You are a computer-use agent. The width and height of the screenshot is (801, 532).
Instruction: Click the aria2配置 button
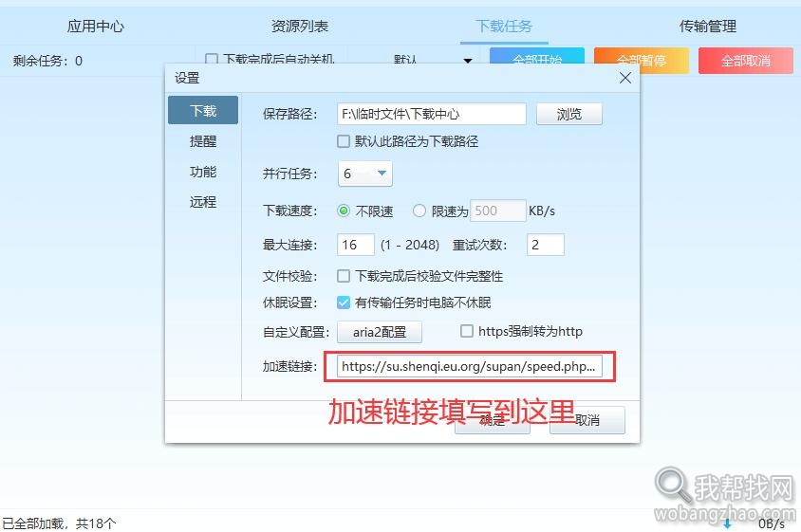(380, 332)
